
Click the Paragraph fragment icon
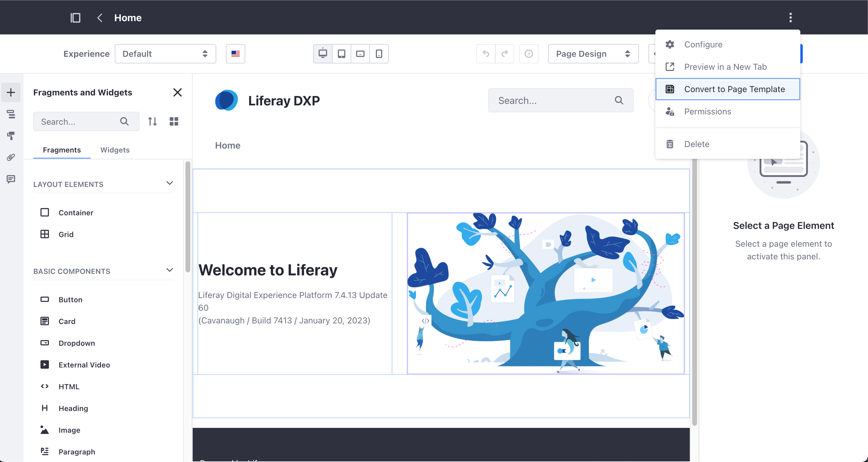pos(44,451)
